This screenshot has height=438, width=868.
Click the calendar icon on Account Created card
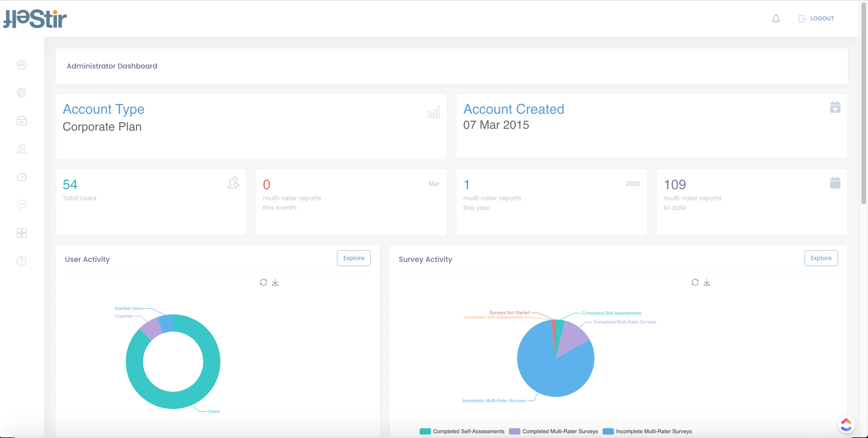click(x=835, y=107)
